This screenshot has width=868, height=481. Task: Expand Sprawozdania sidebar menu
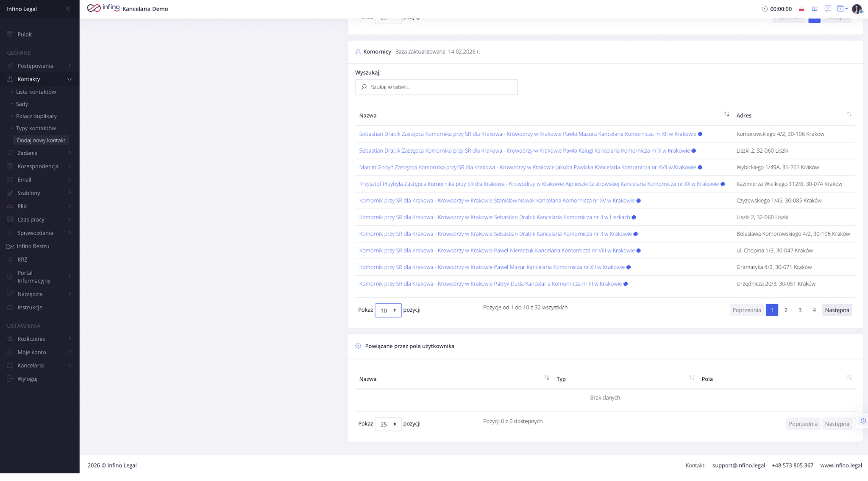[x=39, y=233]
